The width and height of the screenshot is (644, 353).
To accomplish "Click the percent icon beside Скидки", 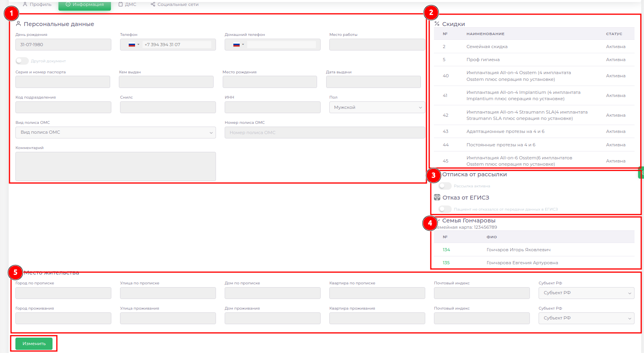I will click(x=437, y=24).
